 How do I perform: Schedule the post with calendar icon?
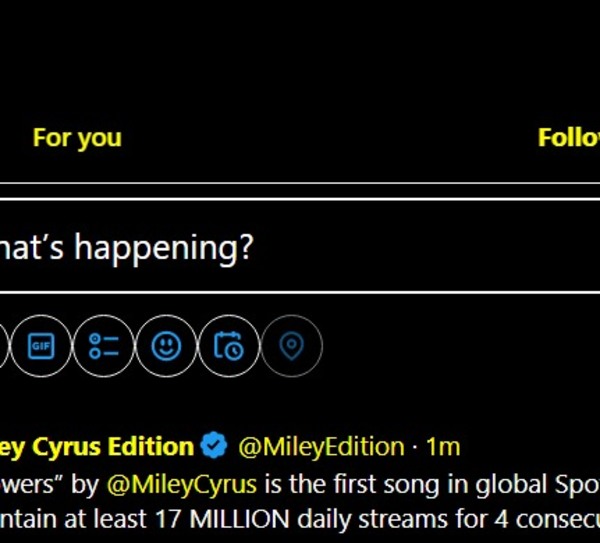coord(229,347)
